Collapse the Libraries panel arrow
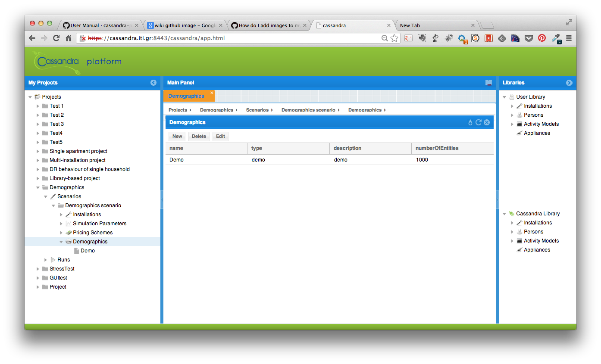Viewport: 601px width, 364px height. [569, 83]
